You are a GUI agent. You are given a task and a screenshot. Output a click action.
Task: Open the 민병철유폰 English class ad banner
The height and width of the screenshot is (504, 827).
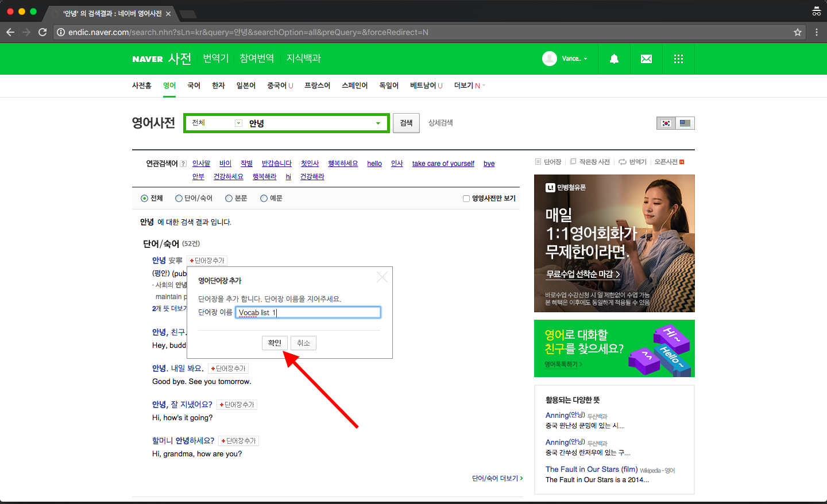pyautogui.click(x=615, y=243)
